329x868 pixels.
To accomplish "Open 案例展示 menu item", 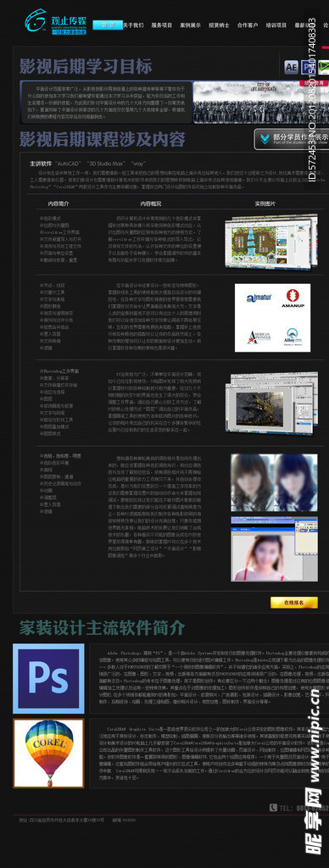I will coord(191,25).
